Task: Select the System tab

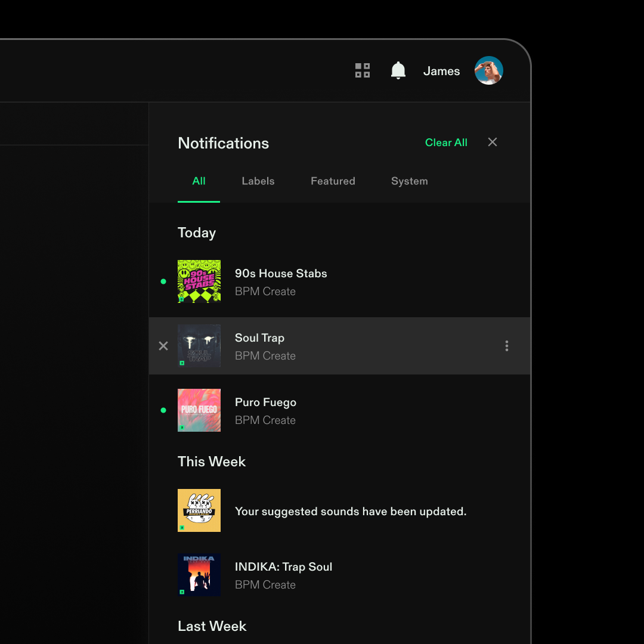Action: 409,181
